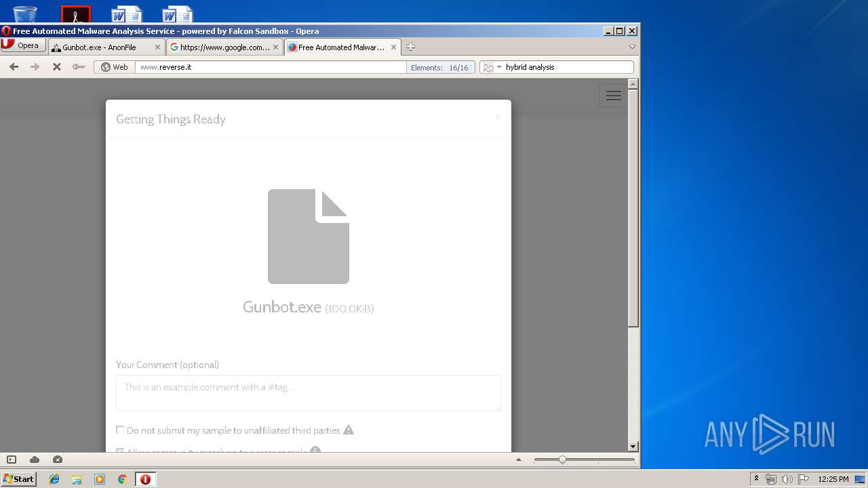Open the Windows Start menu
Viewport: 868px width, 488px height.
[x=18, y=479]
